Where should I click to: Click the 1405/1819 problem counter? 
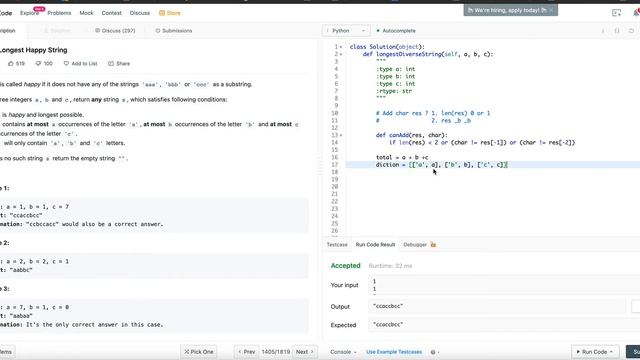[276, 352]
